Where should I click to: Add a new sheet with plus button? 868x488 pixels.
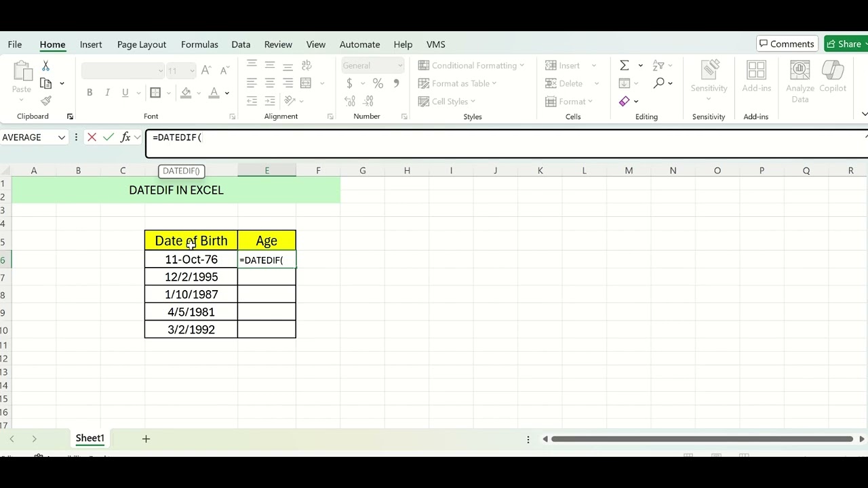click(x=146, y=439)
